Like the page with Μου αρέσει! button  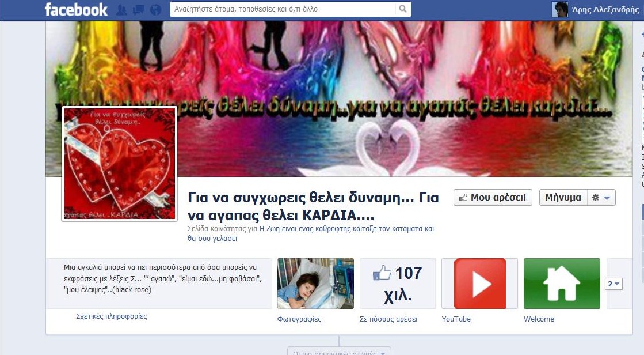point(493,197)
